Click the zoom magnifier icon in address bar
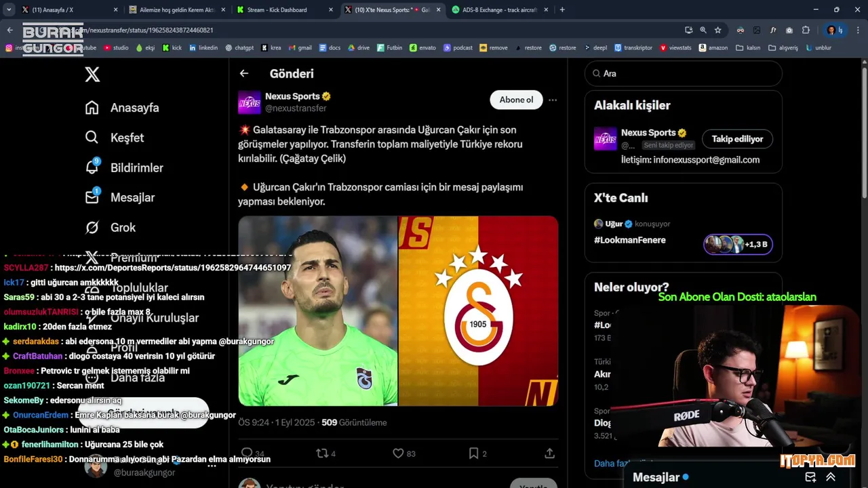The height and width of the screenshot is (488, 868). tap(703, 30)
